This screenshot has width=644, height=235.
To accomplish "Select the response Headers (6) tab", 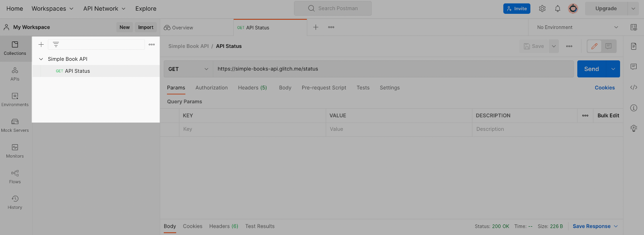I will (x=224, y=226).
